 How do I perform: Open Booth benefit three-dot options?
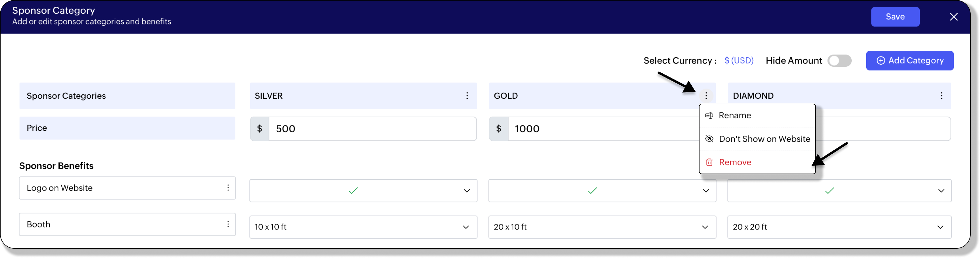point(228,224)
